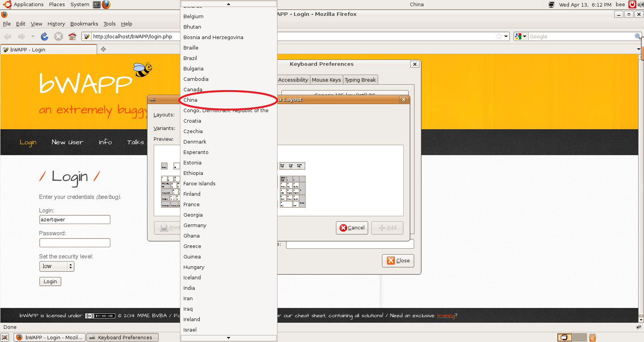Switch to Accessibility tab
Viewport: 644px width, 342px height.
pos(293,80)
